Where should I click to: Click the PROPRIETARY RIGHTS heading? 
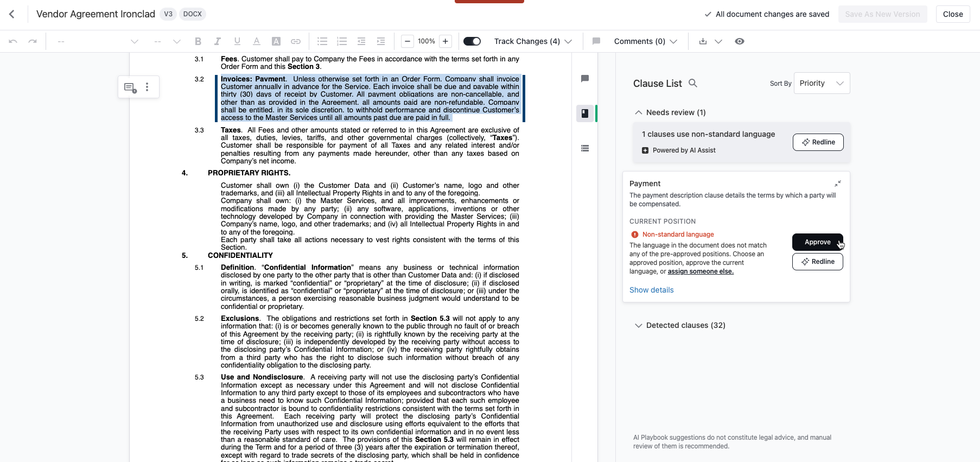[249, 173]
